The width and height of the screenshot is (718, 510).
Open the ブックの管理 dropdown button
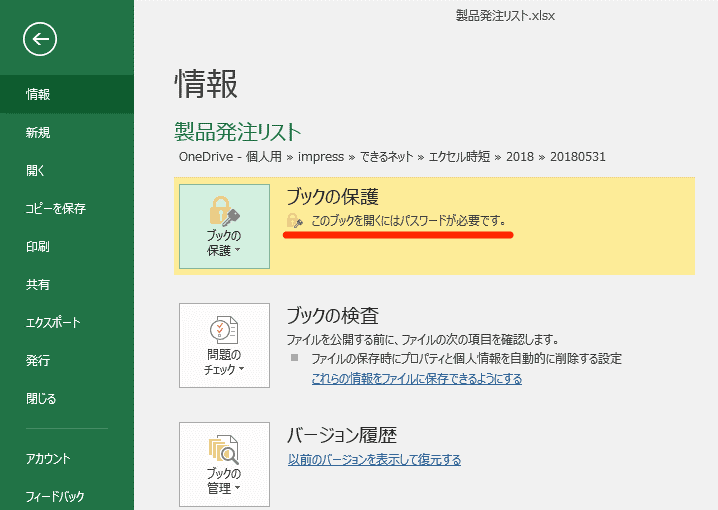coord(224,464)
